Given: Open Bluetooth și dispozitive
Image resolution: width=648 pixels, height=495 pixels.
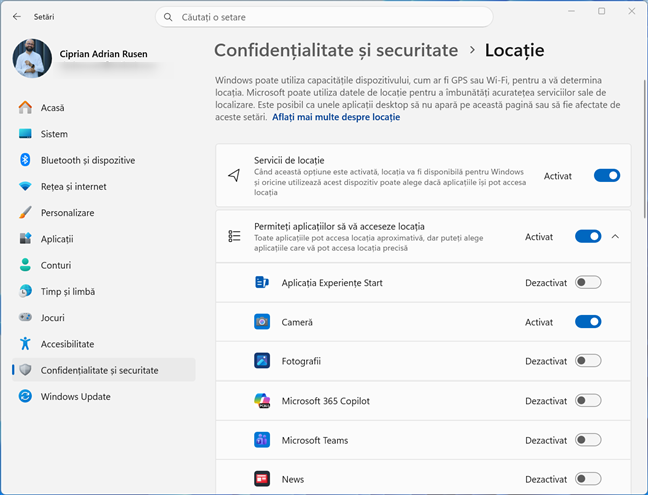Looking at the screenshot, I should (x=103, y=160).
